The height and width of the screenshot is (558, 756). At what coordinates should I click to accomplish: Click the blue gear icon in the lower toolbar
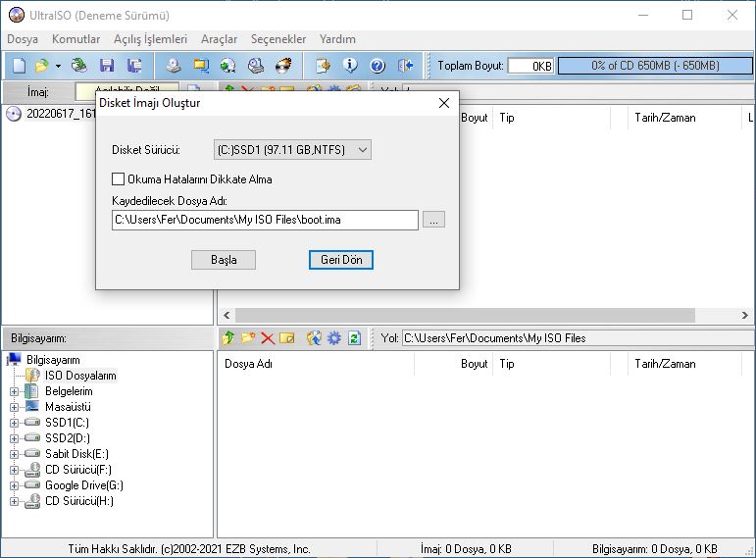[x=333, y=338]
